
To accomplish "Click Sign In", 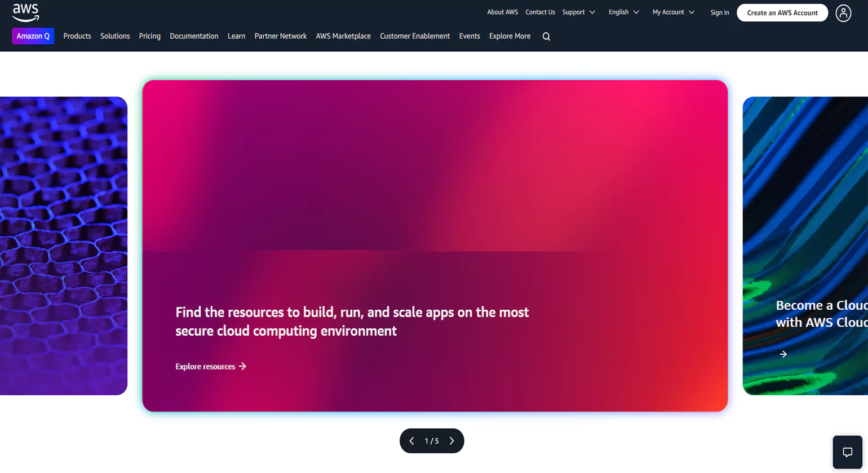I will 719,12.
